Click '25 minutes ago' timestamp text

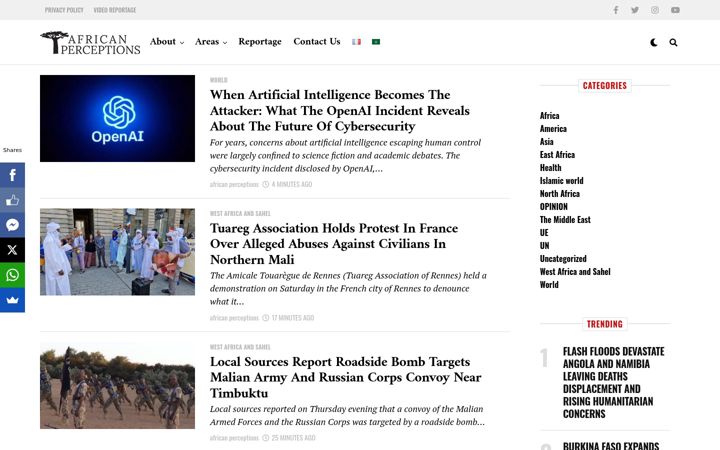[x=293, y=438]
